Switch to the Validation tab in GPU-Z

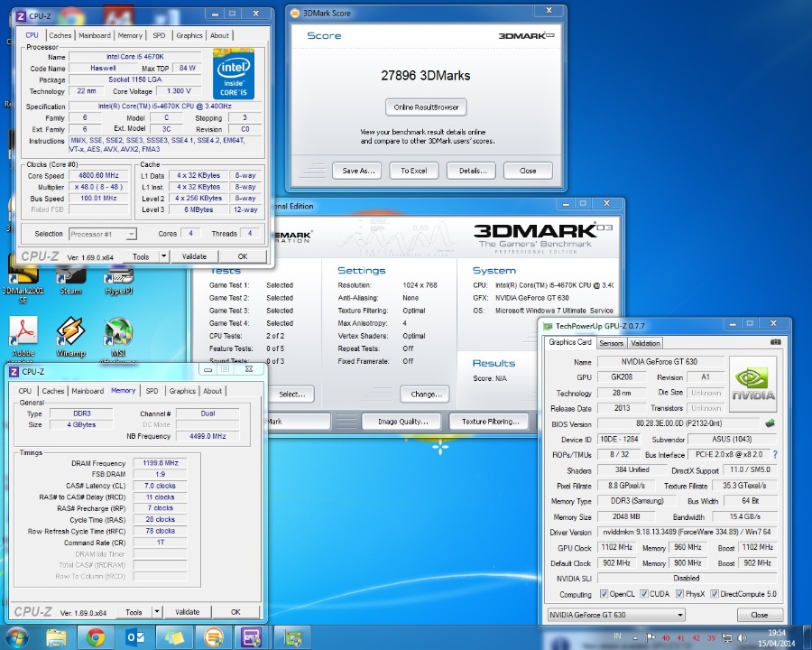(645, 343)
